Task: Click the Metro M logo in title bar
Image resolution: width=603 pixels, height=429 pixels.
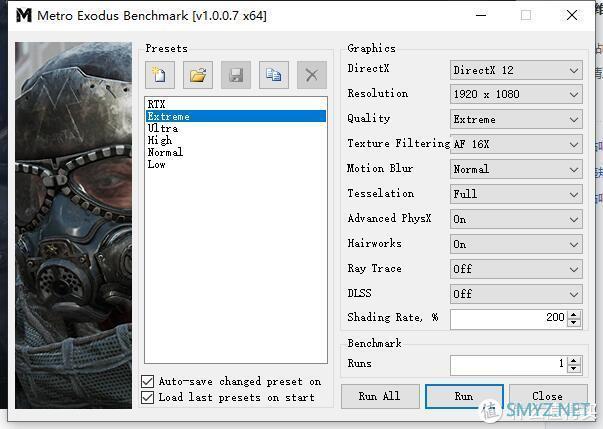Action: (24, 15)
